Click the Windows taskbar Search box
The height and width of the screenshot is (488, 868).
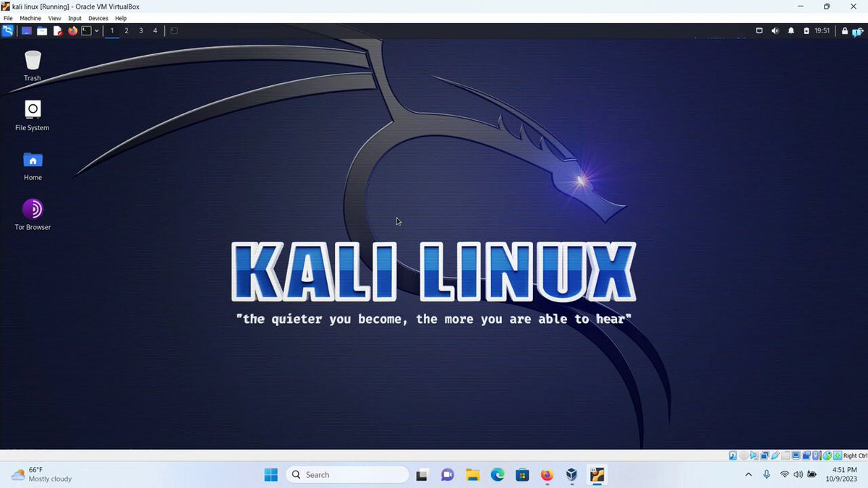[x=347, y=475]
